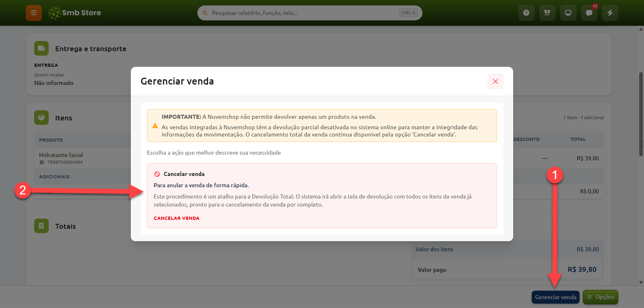Open chat messages with 11 badge
This screenshot has height=308, width=644.
pyautogui.click(x=589, y=13)
